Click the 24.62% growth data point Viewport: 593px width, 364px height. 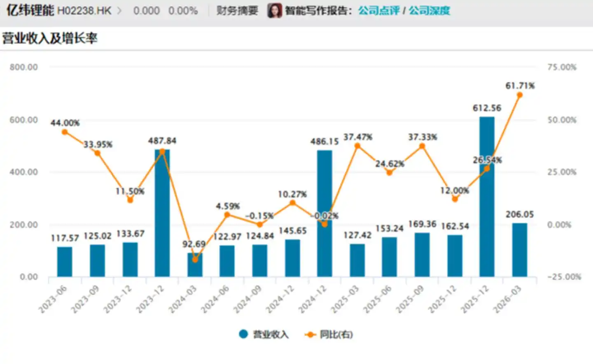pos(389,173)
